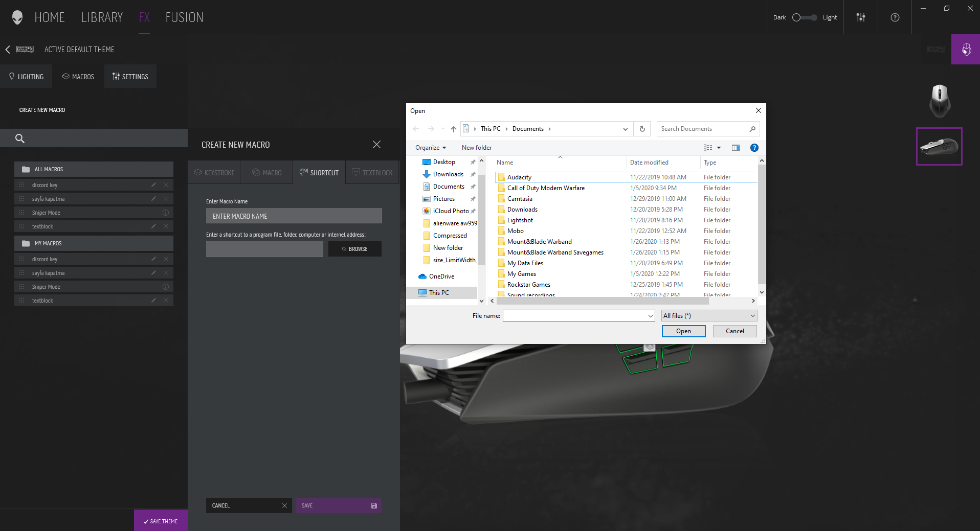Viewport: 980px width, 531px height.
Task: Delete the textblock macro under My Macros
Action: 166,301
